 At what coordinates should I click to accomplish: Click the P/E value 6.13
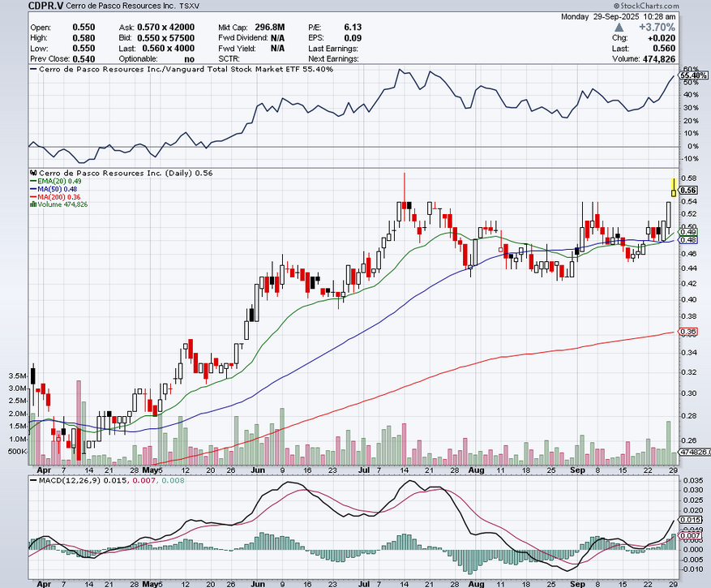coord(353,28)
